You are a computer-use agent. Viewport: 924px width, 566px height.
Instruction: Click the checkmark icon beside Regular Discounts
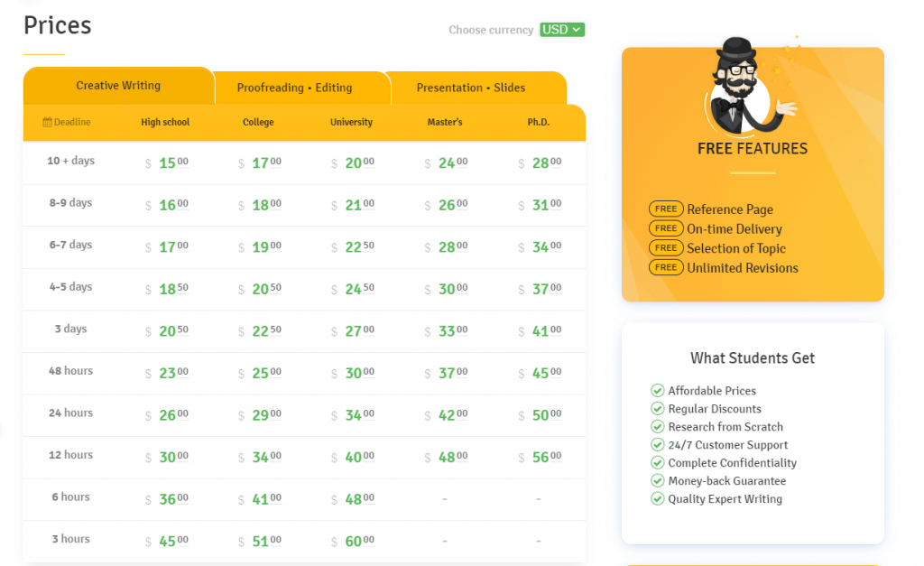tap(658, 409)
